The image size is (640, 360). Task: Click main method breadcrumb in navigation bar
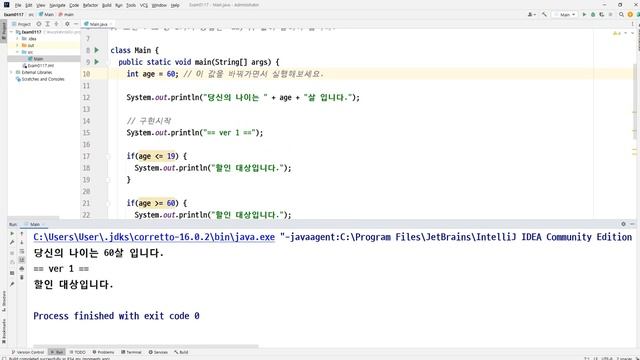pos(66,14)
